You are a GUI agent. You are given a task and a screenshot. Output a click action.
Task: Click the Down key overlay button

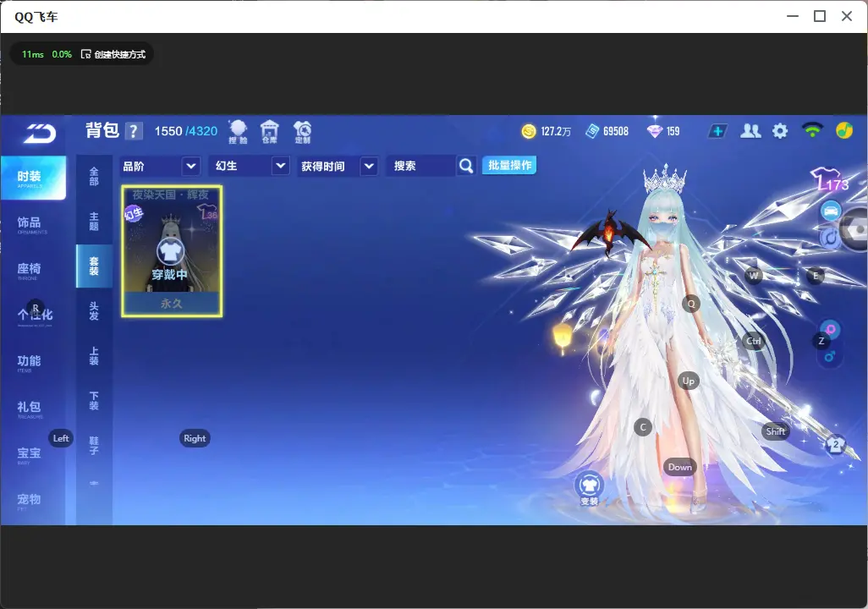click(680, 467)
